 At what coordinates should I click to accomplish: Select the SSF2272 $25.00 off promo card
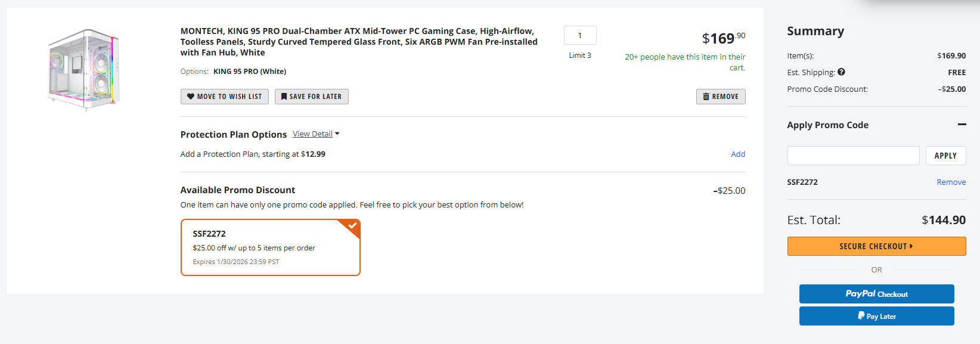pos(270,248)
